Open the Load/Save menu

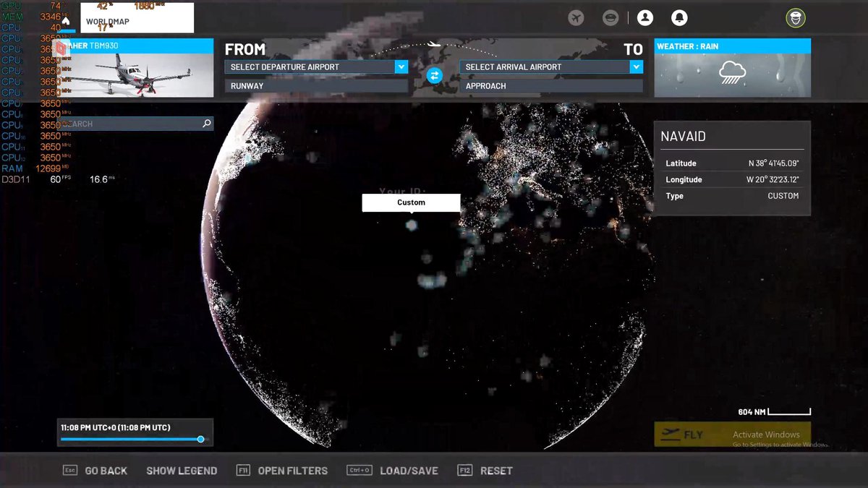[409, 471]
